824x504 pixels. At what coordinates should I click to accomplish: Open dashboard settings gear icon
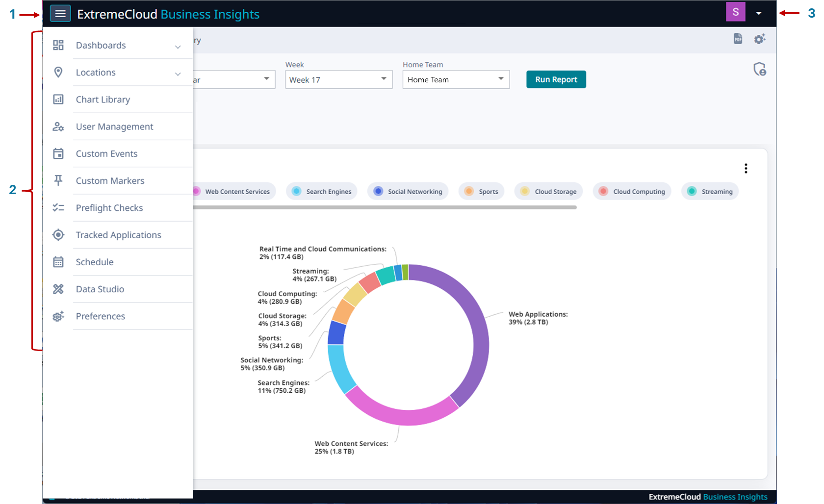(760, 39)
